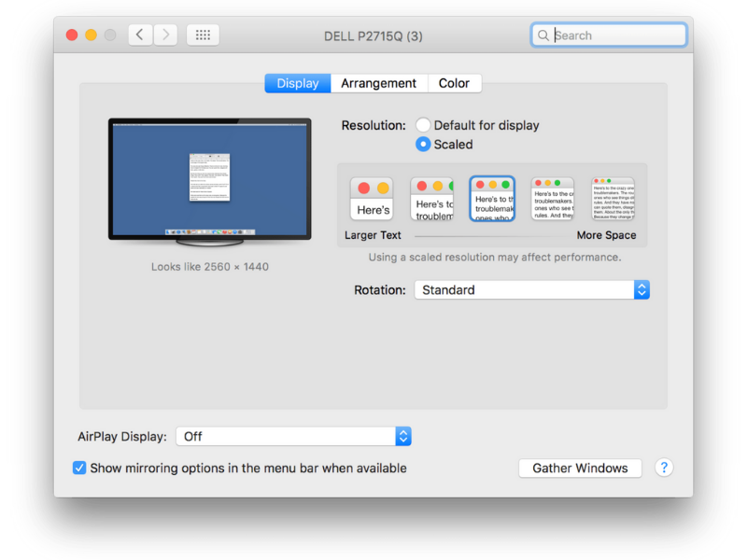This screenshot has width=747, height=560.
Task: Switch to the Color tab
Action: click(454, 83)
